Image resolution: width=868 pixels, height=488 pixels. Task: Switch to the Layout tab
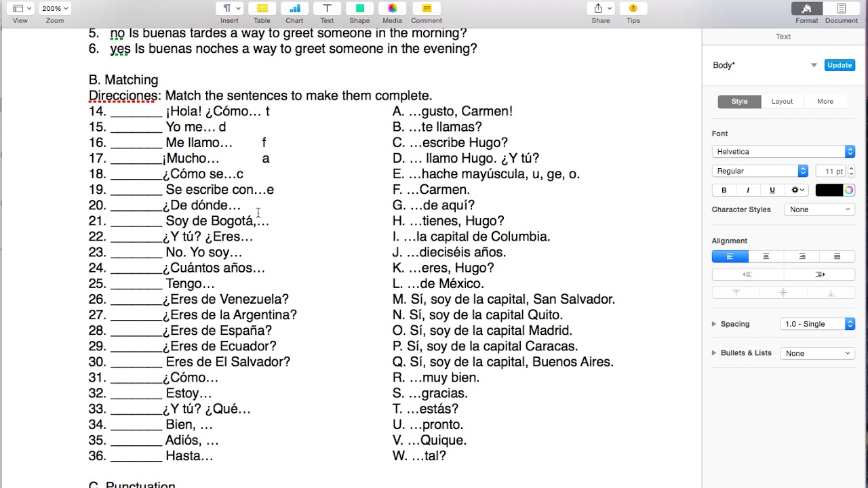(782, 102)
